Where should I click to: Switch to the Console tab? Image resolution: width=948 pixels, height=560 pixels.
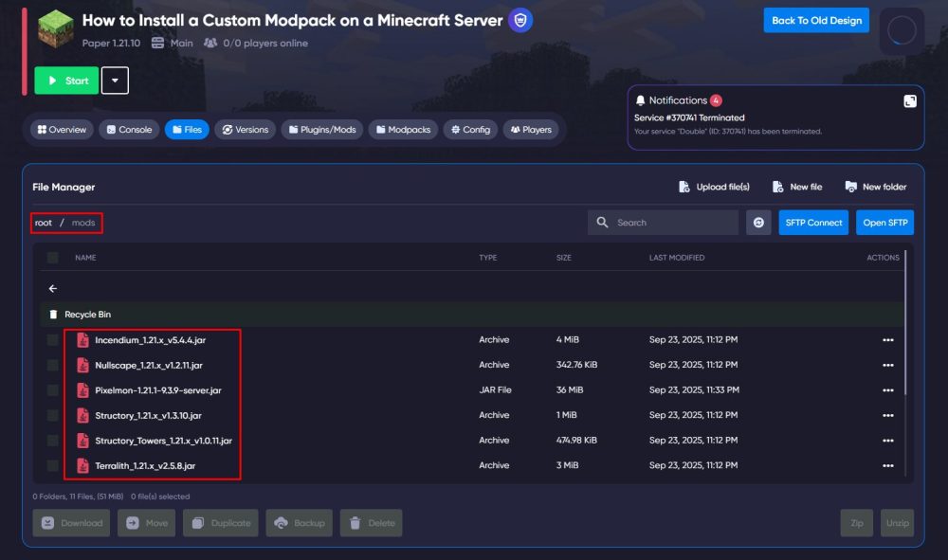(129, 130)
